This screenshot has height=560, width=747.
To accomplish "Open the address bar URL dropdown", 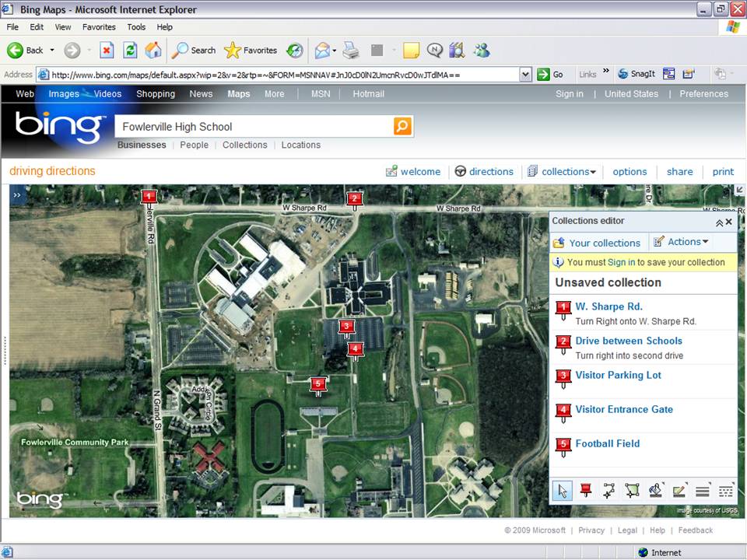I will click(x=525, y=75).
